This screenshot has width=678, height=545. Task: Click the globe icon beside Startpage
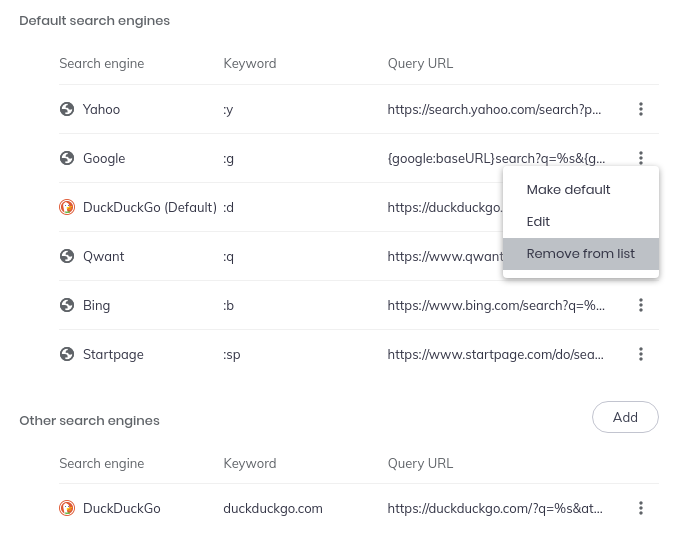(67, 354)
